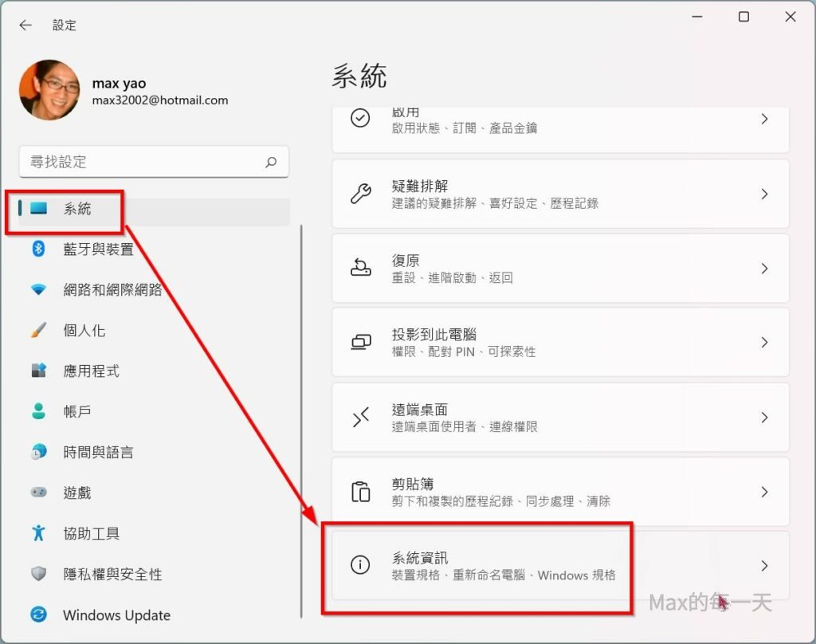
Task: Click the accessibility figure icon
Action: pyautogui.click(x=38, y=533)
